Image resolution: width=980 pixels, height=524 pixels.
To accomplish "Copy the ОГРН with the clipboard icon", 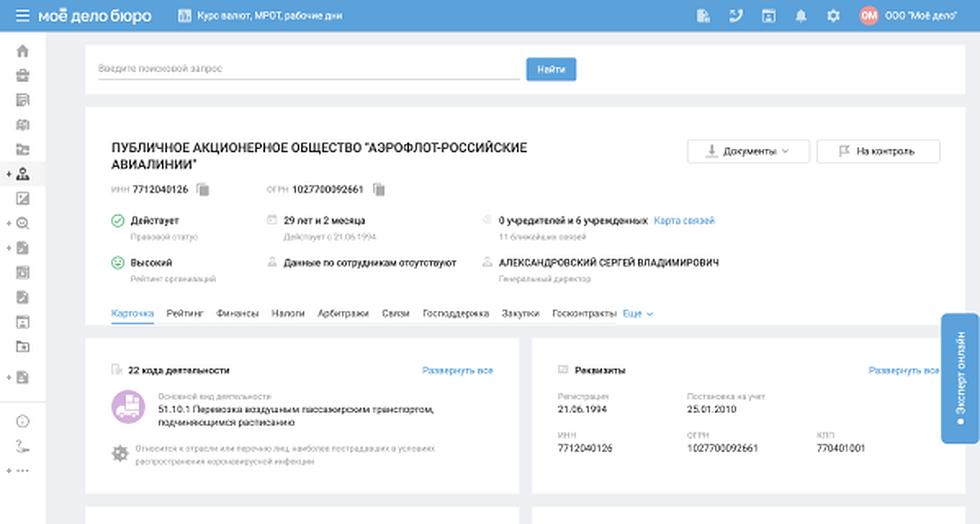I will [x=379, y=189].
